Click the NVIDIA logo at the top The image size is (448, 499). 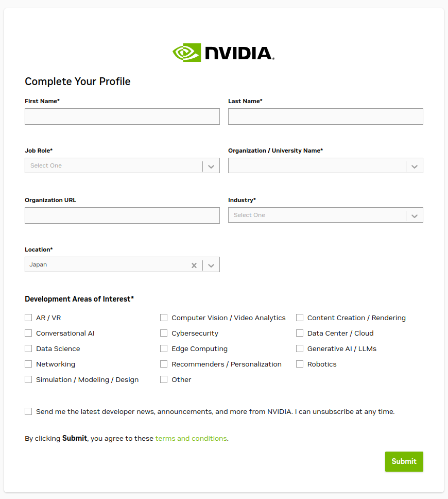[223, 52]
